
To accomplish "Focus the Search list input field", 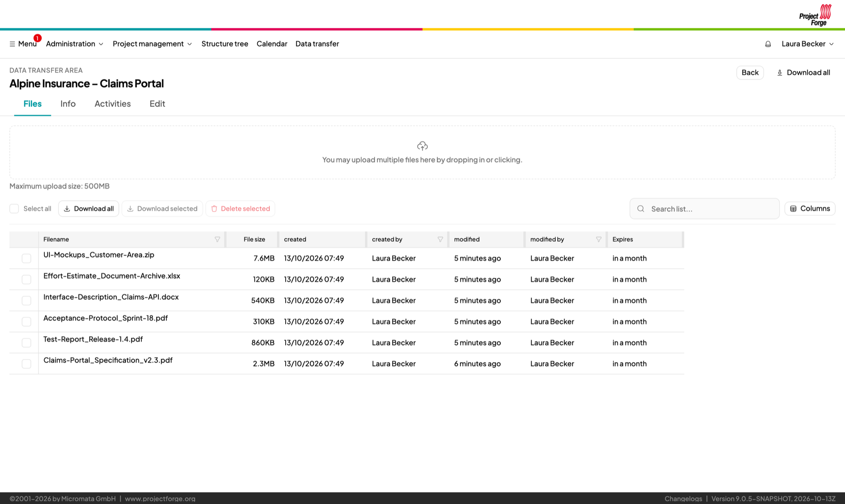I will tap(705, 209).
